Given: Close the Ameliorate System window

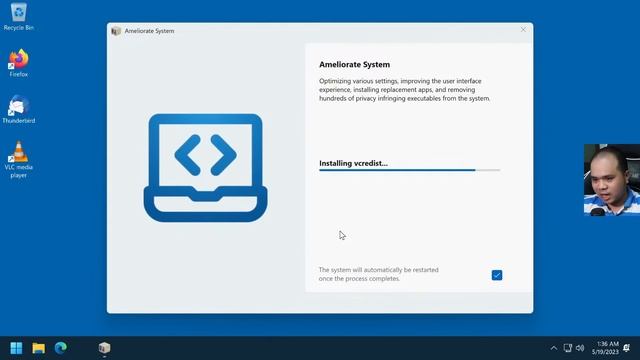Looking at the screenshot, I should (x=523, y=29).
